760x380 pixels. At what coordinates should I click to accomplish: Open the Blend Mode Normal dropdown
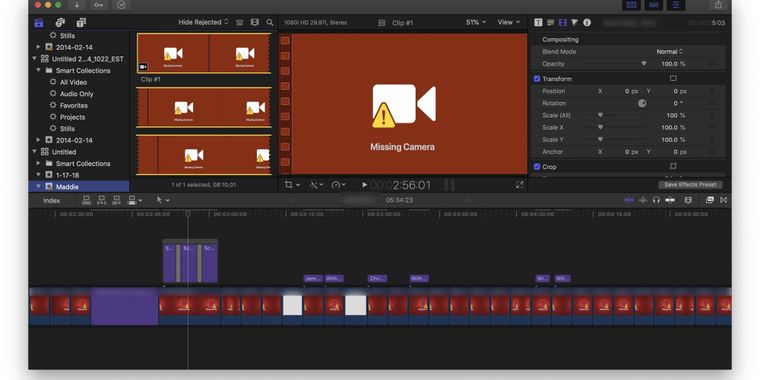click(670, 51)
